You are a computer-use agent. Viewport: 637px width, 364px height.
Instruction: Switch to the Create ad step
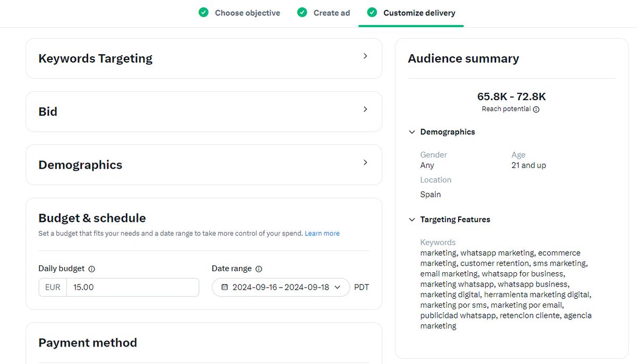click(331, 12)
